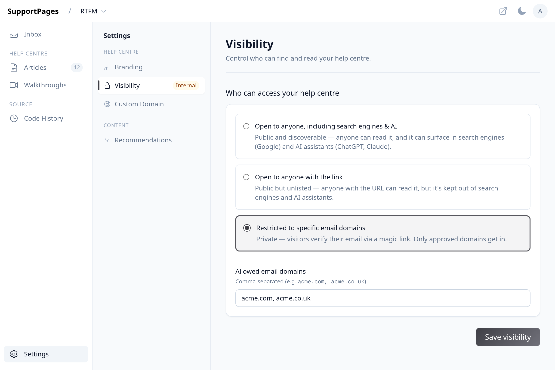
Task: Open the user avatar A menu
Action: (x=540, y=11)
